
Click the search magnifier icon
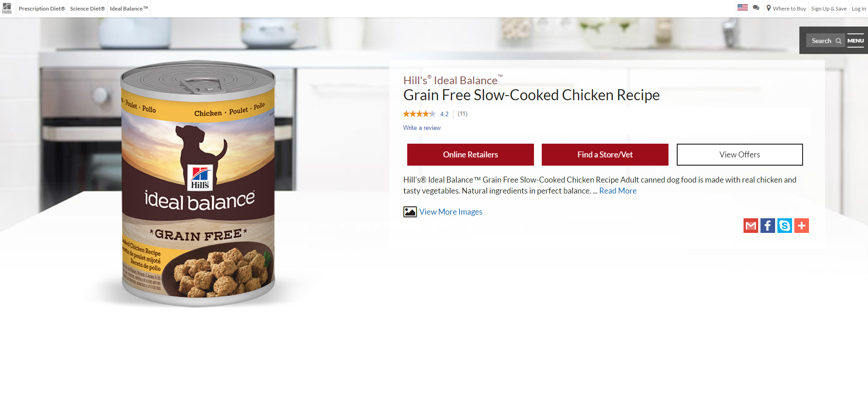click(x=838, y=41)
